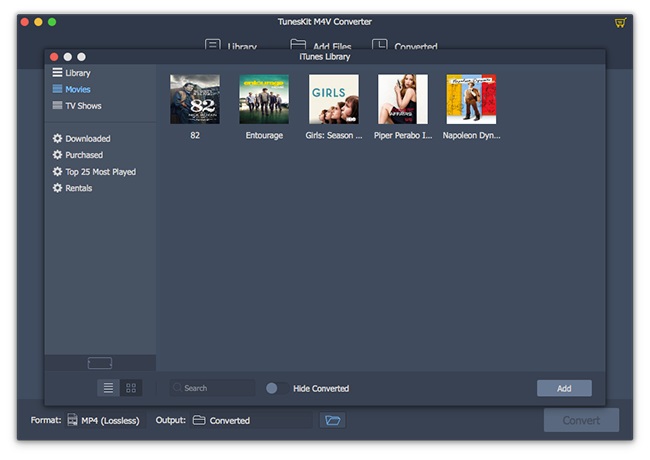Image resolution: width=650 pixels, height=460 pixels.
Task: Toggle Hide Converted switch
Action: [x=277, y=388]
